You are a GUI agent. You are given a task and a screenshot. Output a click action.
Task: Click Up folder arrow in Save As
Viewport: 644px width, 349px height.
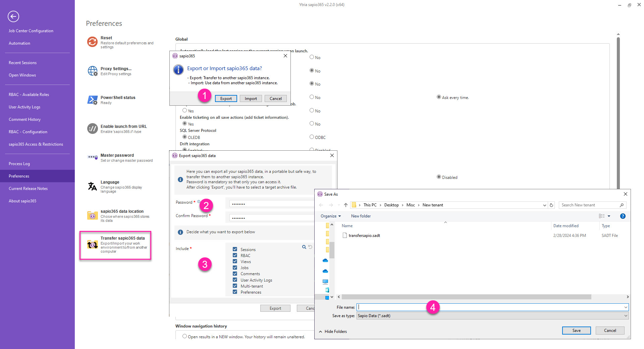coord(346,205)
